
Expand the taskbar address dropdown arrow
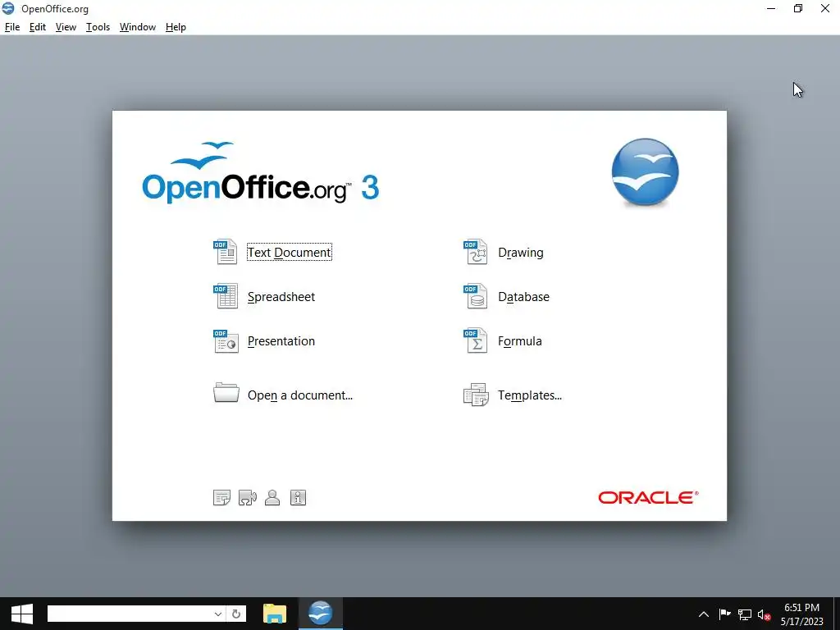coord(218,614)
